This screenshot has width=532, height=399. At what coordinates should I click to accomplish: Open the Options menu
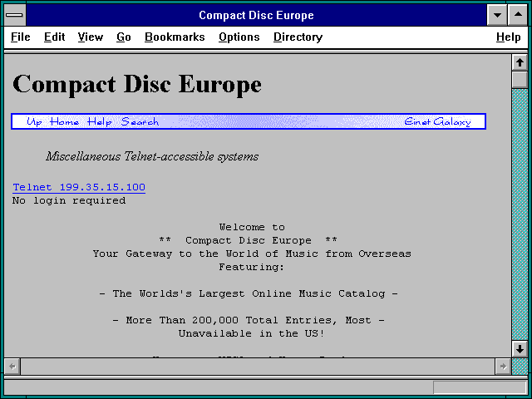239,37
